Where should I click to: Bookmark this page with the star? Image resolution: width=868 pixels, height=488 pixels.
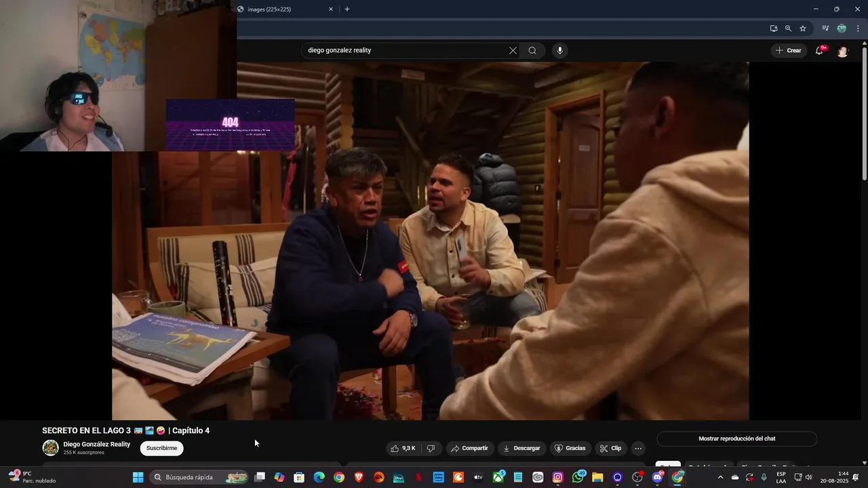[803, 28]
